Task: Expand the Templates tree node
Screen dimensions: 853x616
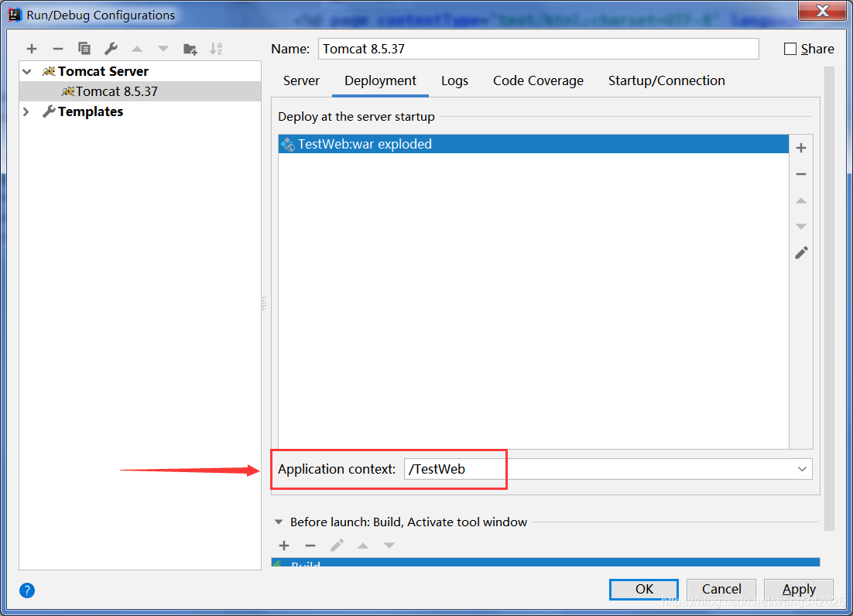Action: (26, 111)
